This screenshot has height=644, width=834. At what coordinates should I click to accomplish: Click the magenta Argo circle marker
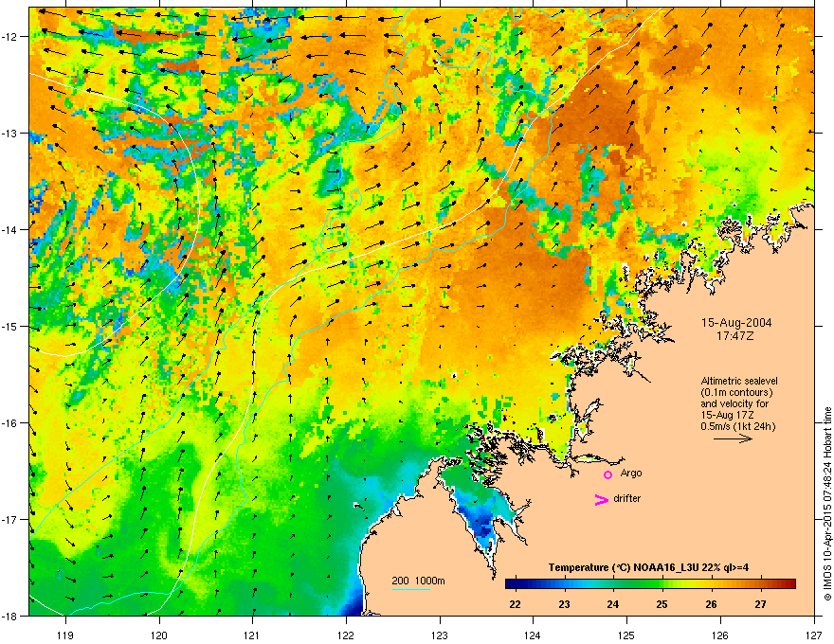tap(607, 474)
